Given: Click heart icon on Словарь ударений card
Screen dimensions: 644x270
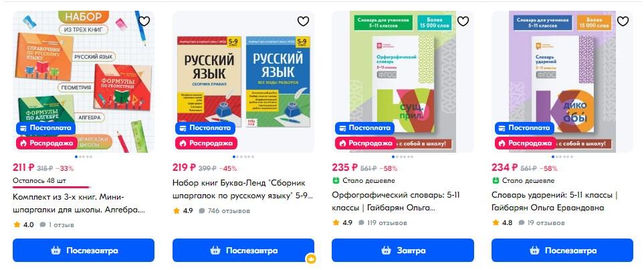Looking at the screenshot, I should click(x=623, y=21).
